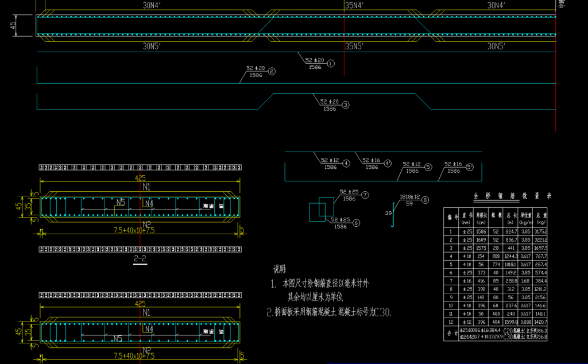Screen dimensions: 588x364
Task: Select the 35N5' label below the beam
Action: [354, 46]
